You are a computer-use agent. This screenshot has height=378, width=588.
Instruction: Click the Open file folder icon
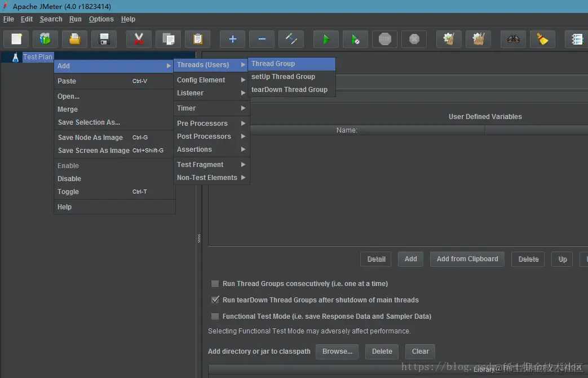coord(74,39)
